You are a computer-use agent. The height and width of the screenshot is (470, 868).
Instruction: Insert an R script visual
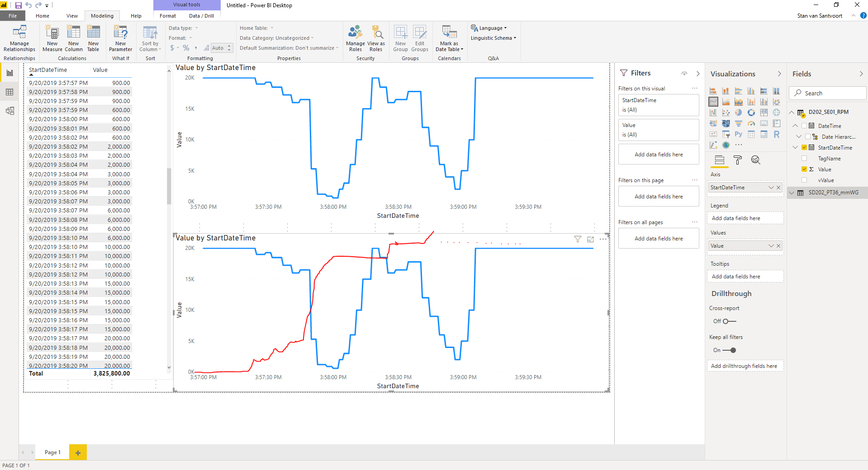pos(777,134)
